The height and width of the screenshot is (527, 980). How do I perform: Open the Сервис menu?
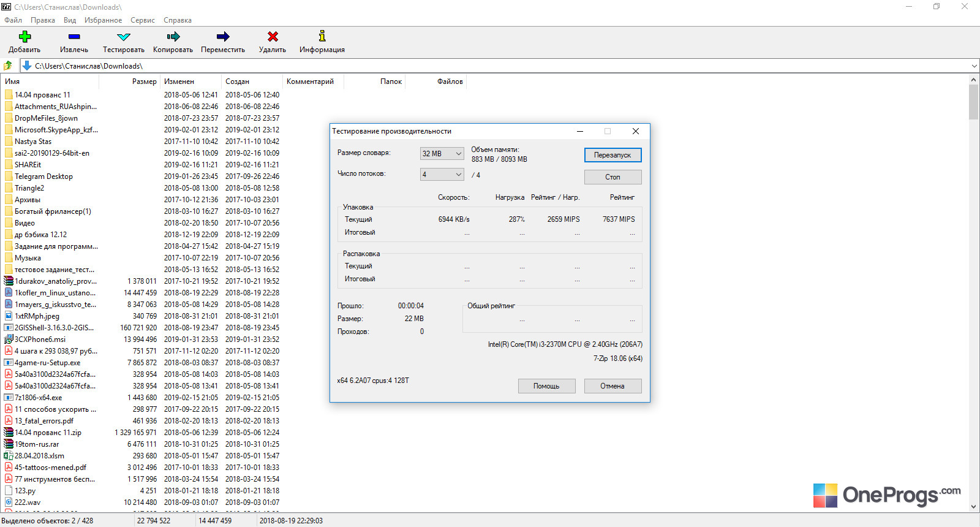143,20
